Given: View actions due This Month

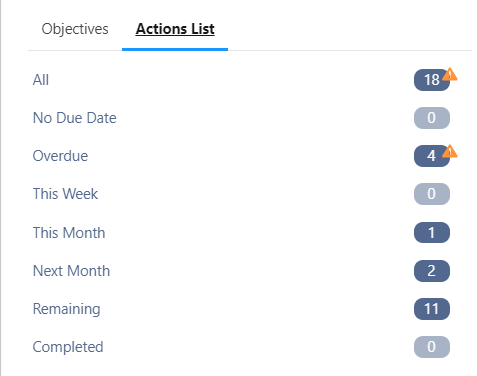Looking at the screenshot, I should coord(69,233).
